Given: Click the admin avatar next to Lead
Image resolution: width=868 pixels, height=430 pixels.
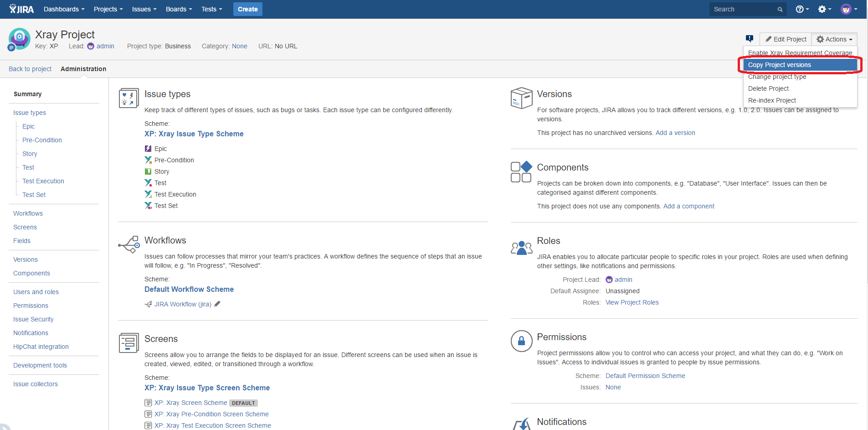Looking at the screenshot, I should tap(91, 46).
